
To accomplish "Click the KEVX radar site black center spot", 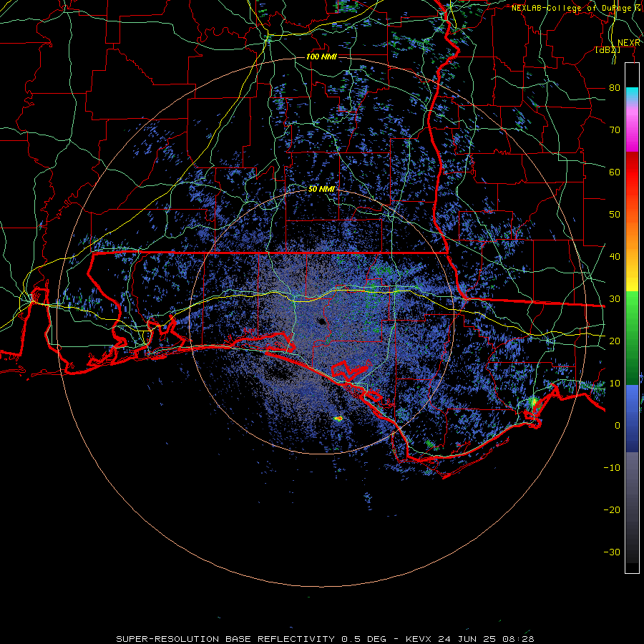I will 321,321.
